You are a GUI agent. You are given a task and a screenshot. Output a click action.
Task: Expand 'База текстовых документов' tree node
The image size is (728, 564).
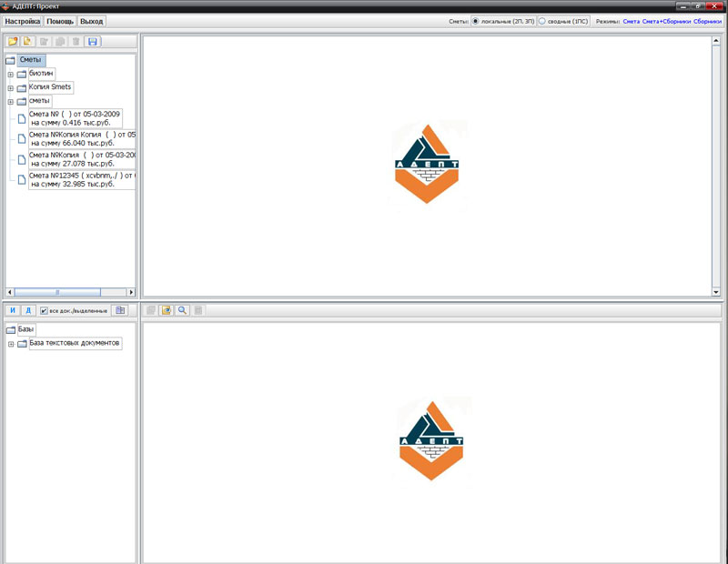click(10, 344)
